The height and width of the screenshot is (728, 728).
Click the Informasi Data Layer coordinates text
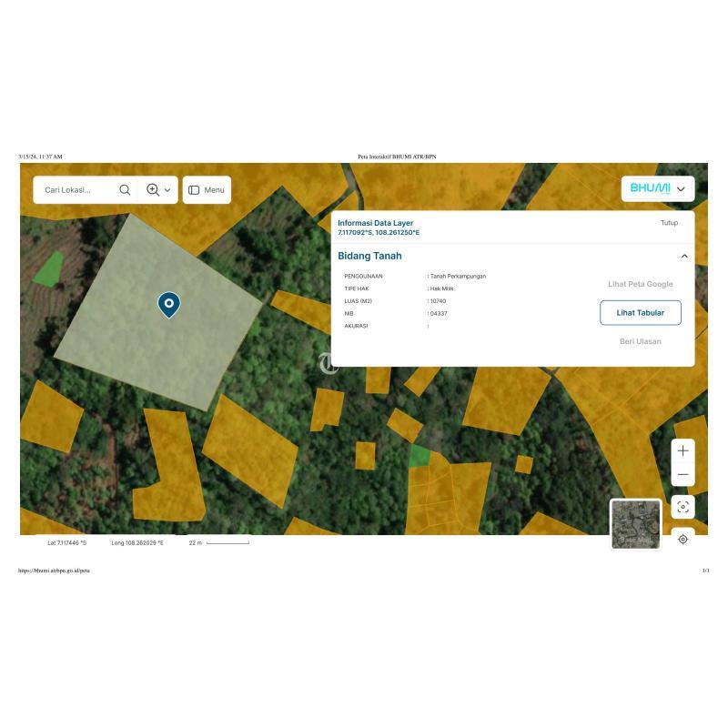tap(379, 233)
